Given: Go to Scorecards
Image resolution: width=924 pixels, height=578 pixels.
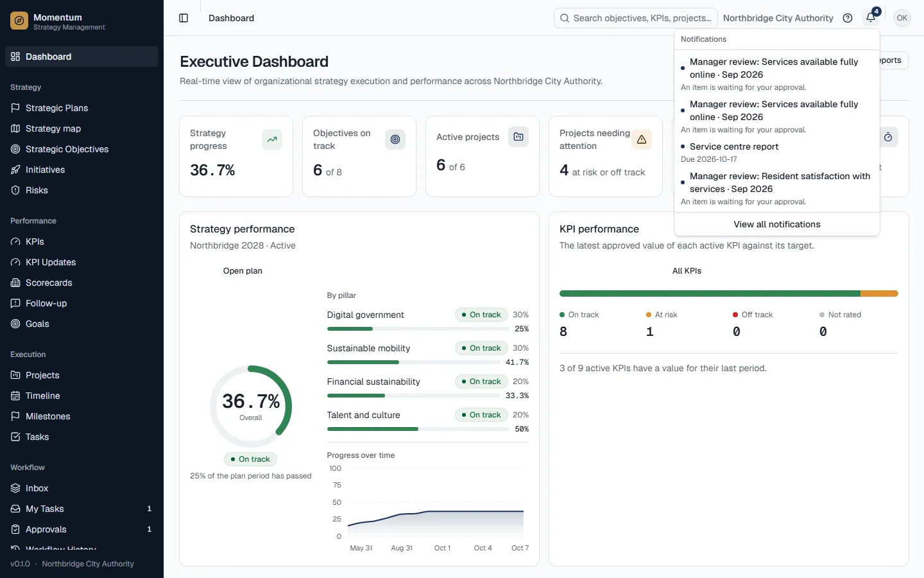Looking at the screenshot, I should [x=81, y=283].
